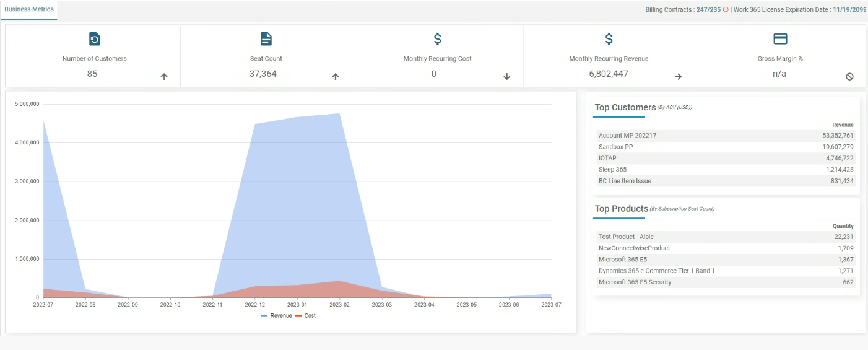Click the Seat Count document icon
868x350 pixels.
[266, 39]
